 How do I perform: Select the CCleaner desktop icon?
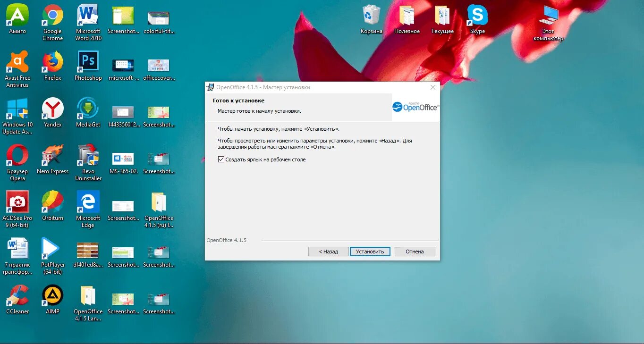point(17,300)
